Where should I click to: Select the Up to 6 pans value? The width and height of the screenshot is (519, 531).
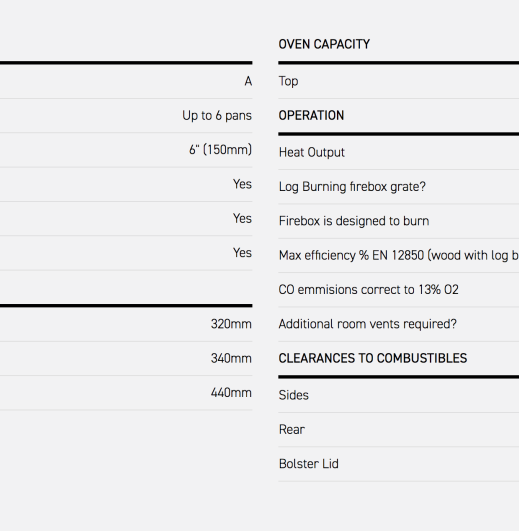pyautogui.click(x=217, y=115)
